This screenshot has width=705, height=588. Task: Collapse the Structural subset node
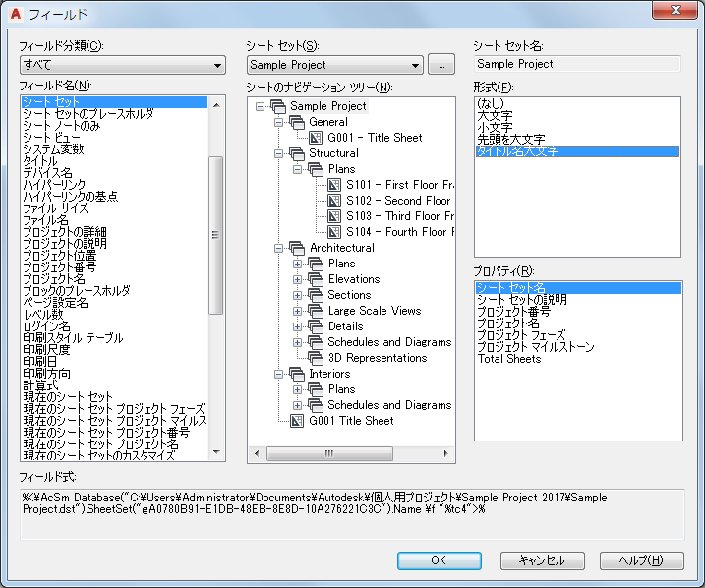279,153
